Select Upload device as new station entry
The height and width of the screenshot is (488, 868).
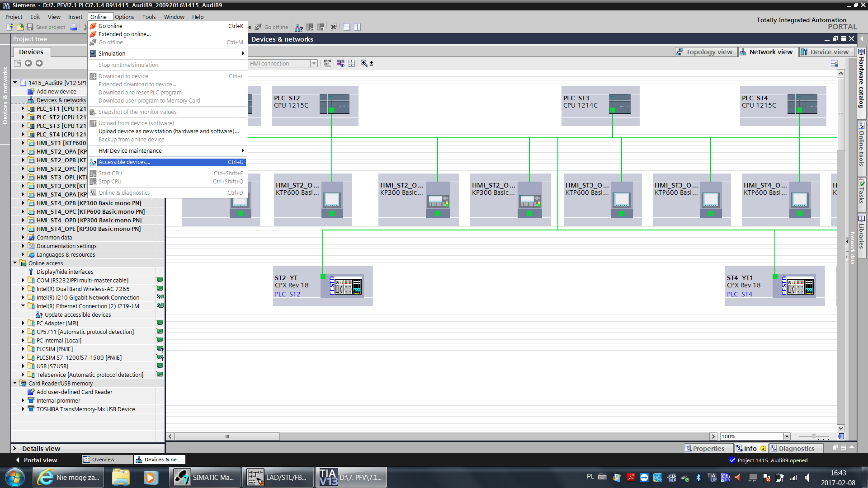[167, 131]
